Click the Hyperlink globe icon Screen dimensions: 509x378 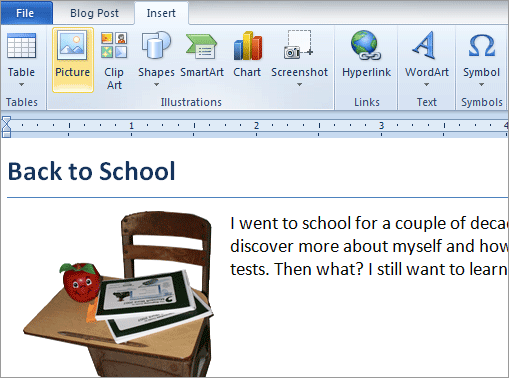[x=365, y=45]
